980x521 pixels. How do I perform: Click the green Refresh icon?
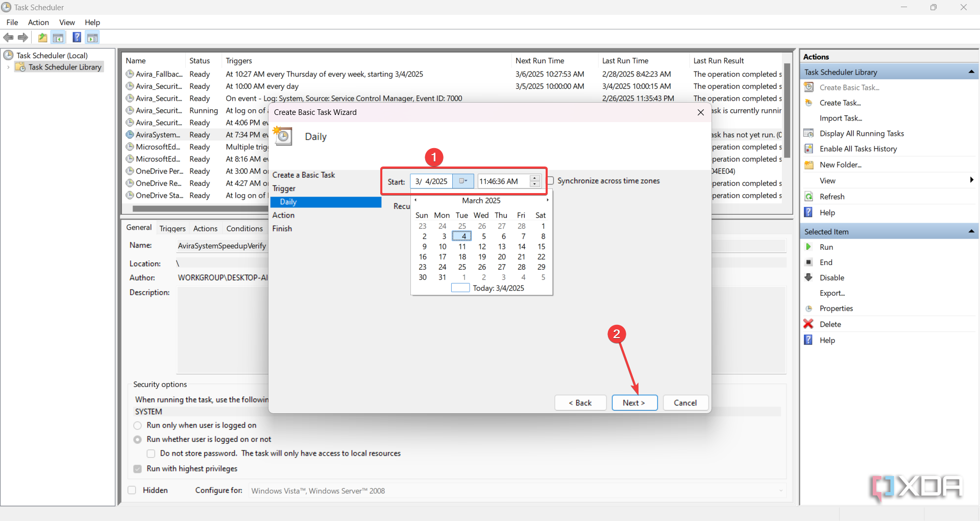(809, 197)
